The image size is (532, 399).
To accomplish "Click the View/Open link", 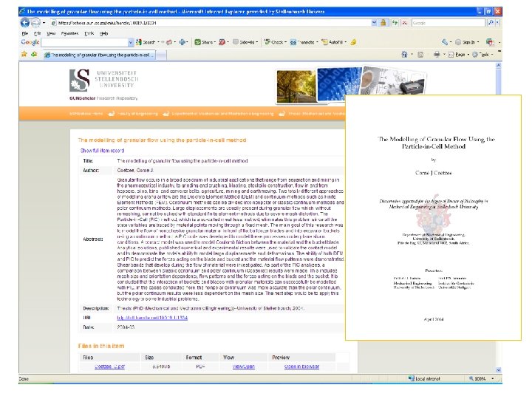I will [243, 366].
